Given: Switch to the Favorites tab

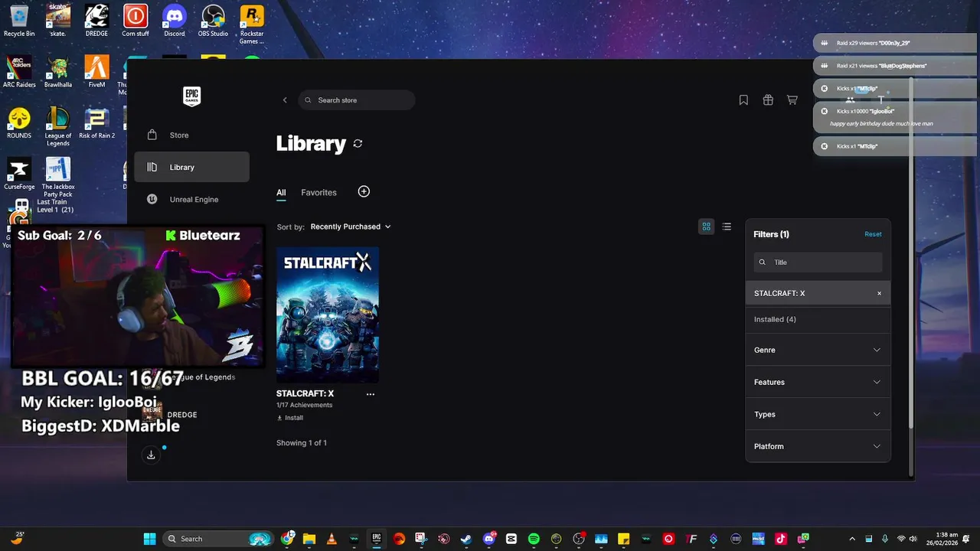Looking at the screenshot, I should (318, 193).
